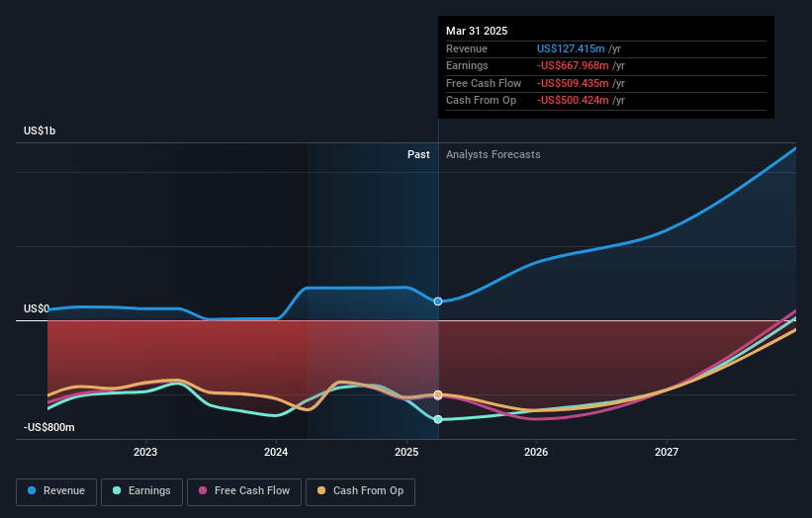Click the Revenue row label in tooltip
Viewport: 812px width, 518px height.
[x=467, y=48]
